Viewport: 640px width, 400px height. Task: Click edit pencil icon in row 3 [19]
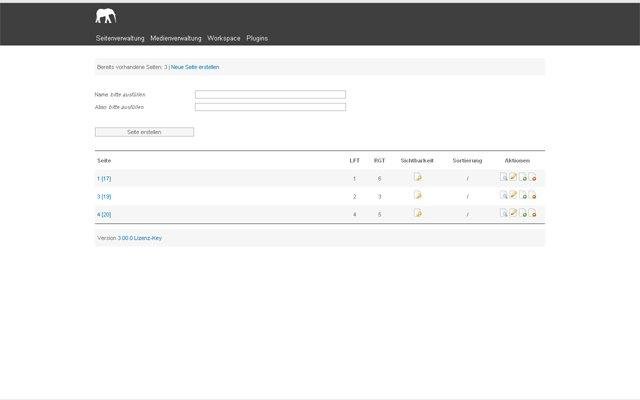pos(513,195)
